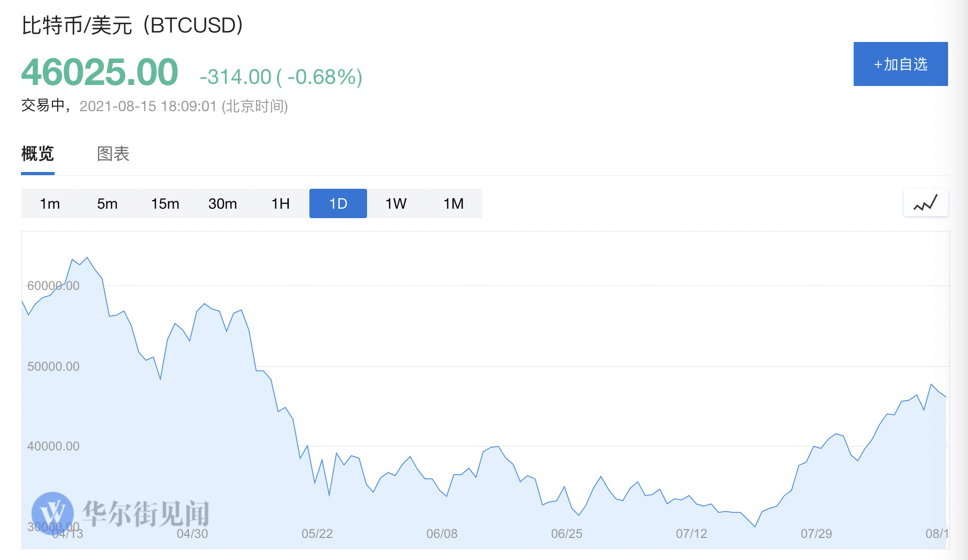Click the line chart type icon
Screen dimensions: 968x560
coord(926,202)
